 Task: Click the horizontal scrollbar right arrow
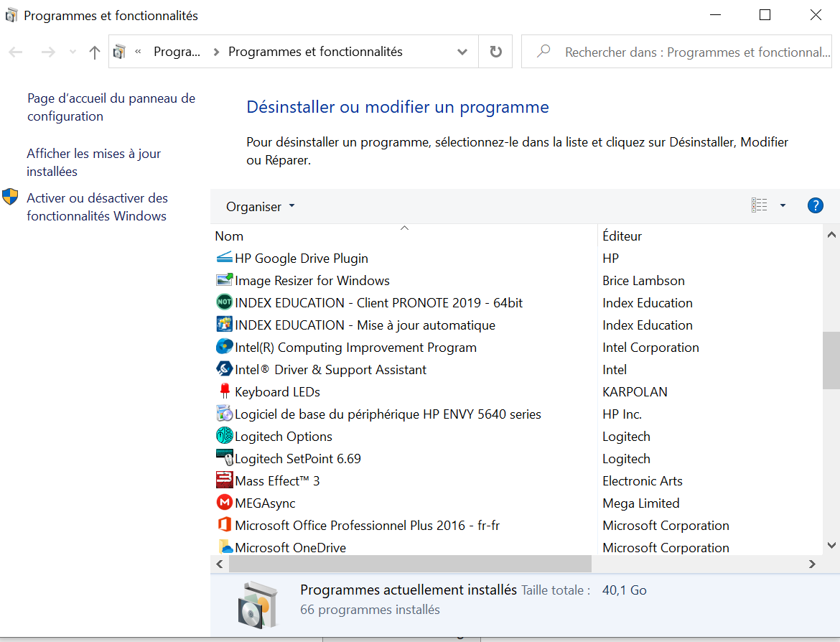click(x=812, y=564)
